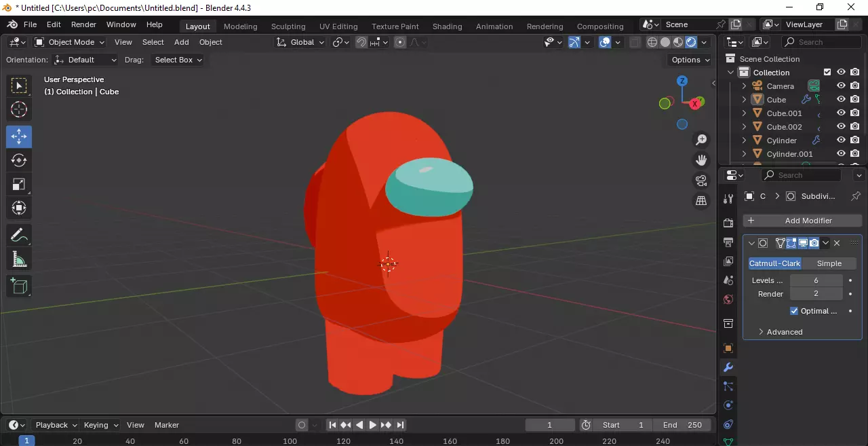Open the Orientation Default dropdown

click(85, 60)
